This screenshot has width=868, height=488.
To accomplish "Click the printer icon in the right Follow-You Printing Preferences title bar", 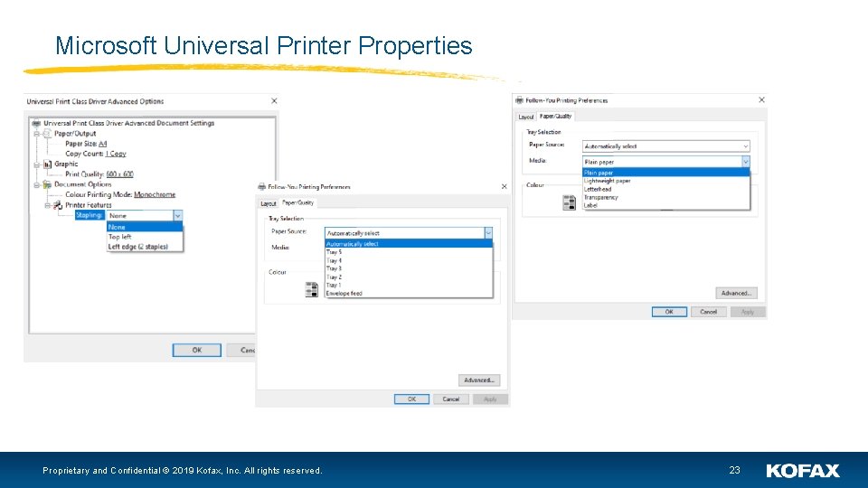I will coord(519,100).
